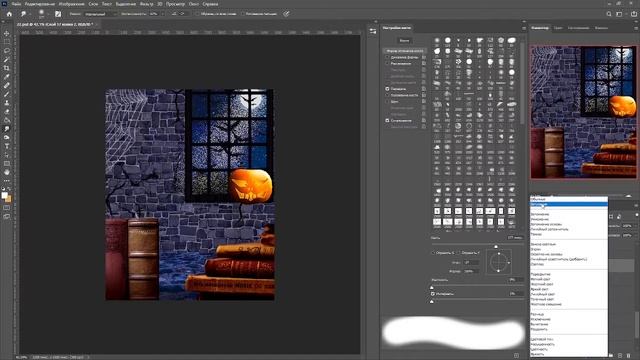Screen dimensions: 640x360
Task: Select the Hand tool
Action: (x=7, y=172)
